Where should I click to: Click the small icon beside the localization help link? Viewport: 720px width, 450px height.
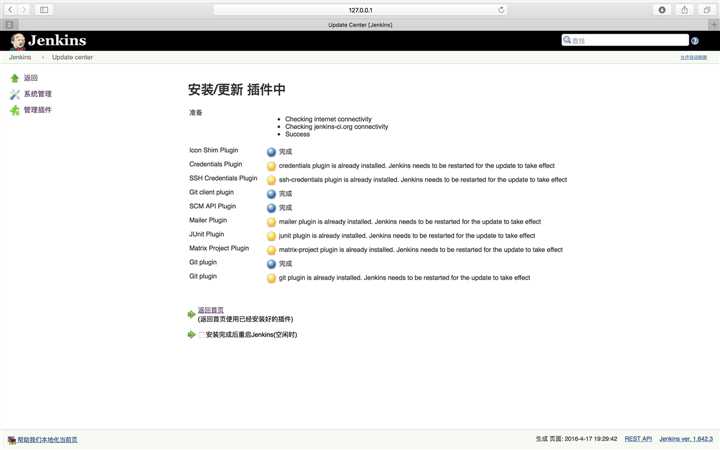coord(12,440)
